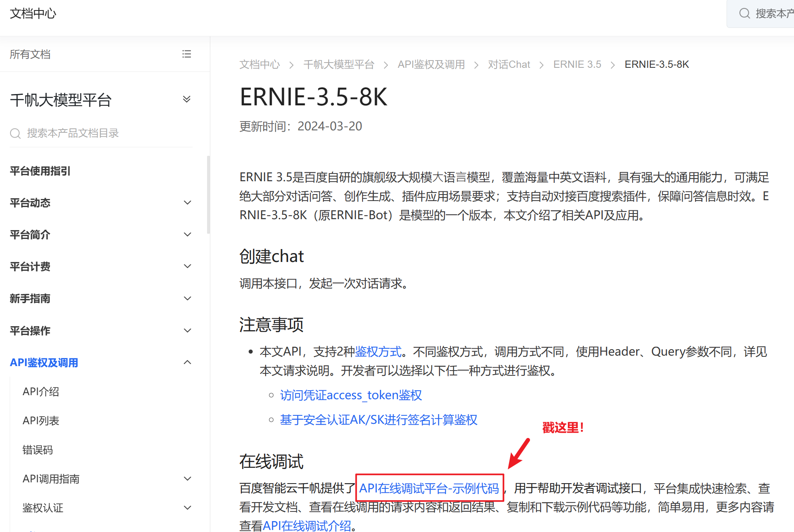This screenshot has height=532, width=794.
Task: Click the top-right search input field
Action: click(x=760, y=14)
